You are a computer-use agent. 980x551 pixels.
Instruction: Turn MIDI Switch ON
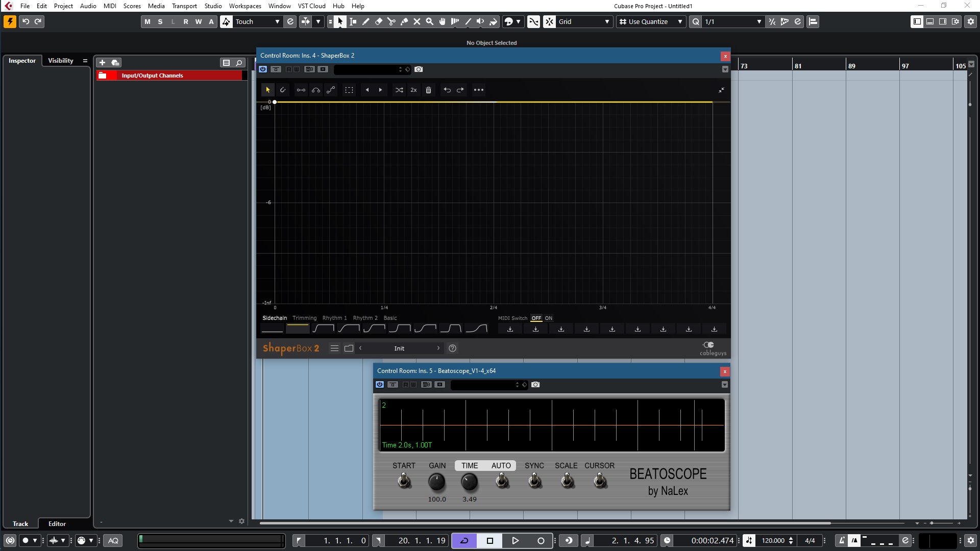click(549, 318)
